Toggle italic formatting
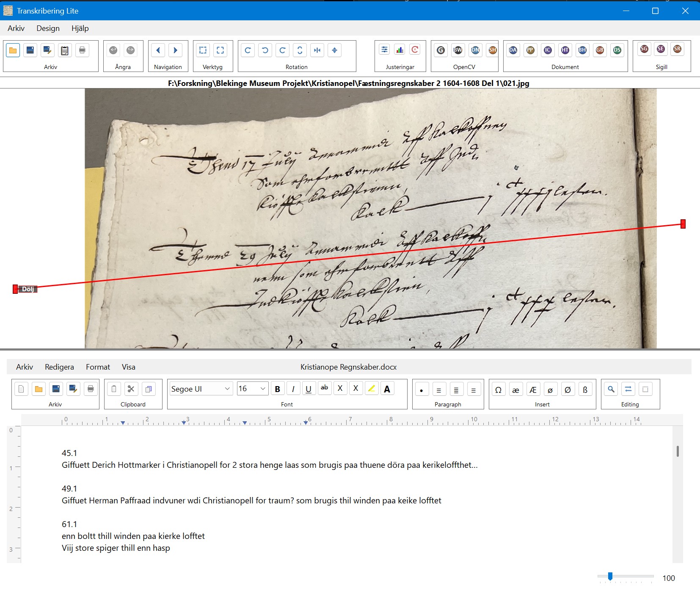The height and width of the screenshot is (591, 700). pos(293,389)
